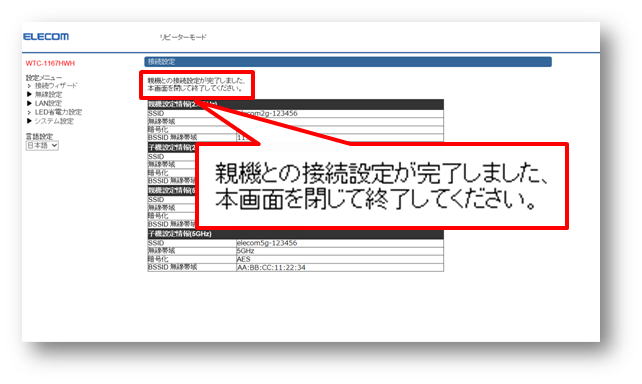This screenshot has height=384, width=642.
Task: Open the 無線設定 menu item
Action: [48, 95]
